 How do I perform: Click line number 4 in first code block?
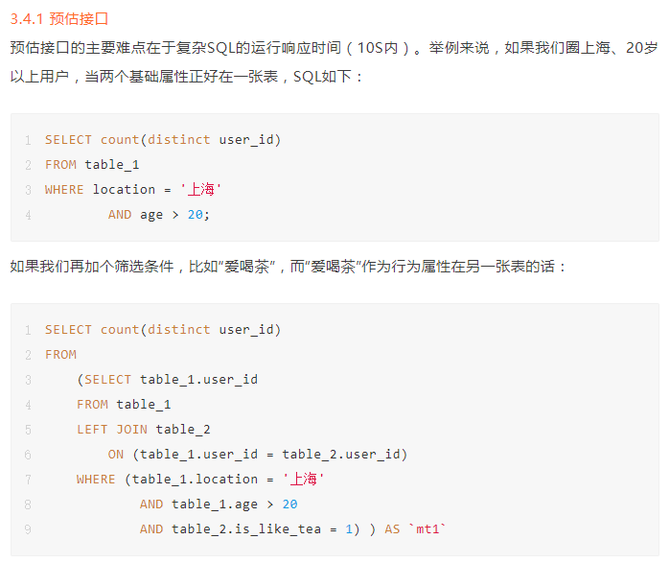(x=28, y=215)
